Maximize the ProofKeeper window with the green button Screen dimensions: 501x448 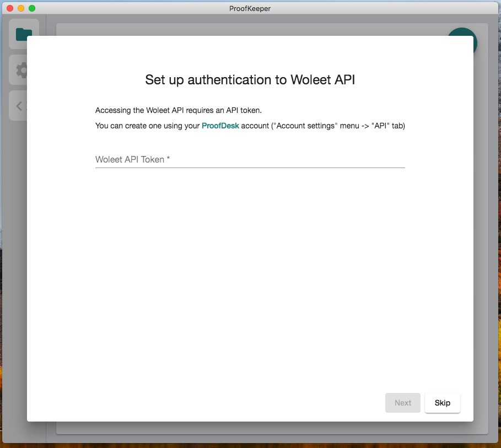(32, 8)
